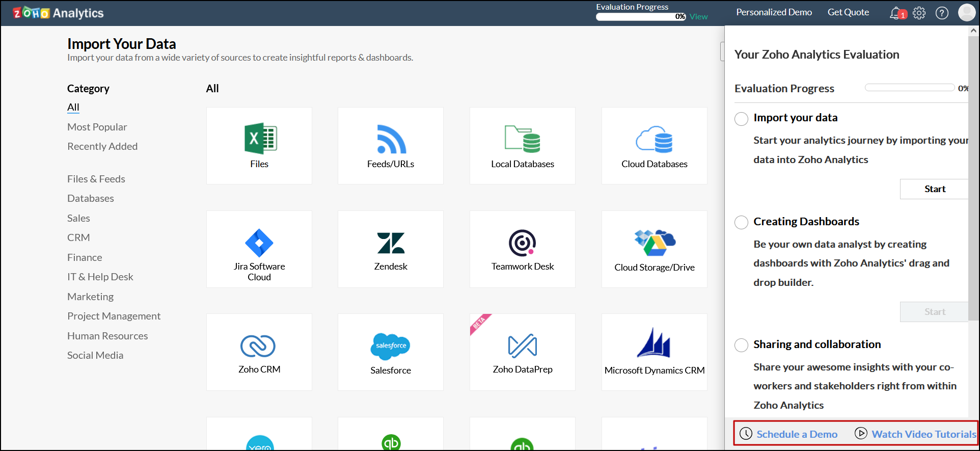
Task: Choose the Feeds/URLs data source
Action: [391, 146]
